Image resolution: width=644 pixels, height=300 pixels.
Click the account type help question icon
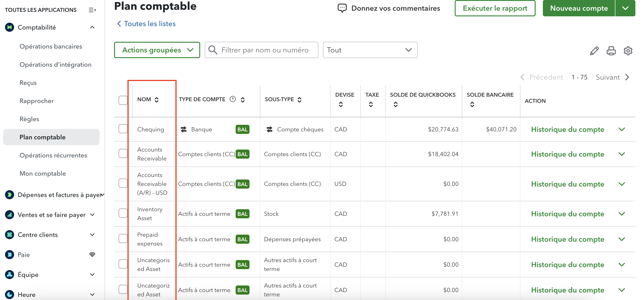pyautogui.click(x=232, y=99)
